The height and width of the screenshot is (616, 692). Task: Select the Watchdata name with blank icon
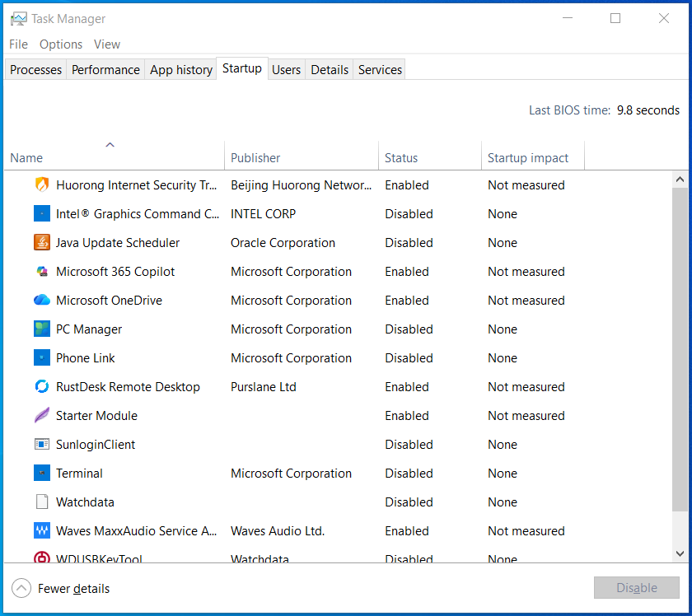85,502
